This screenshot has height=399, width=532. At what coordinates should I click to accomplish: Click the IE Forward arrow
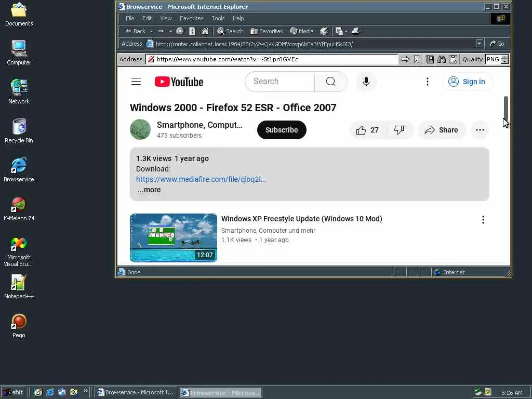(x=161, y=31)
